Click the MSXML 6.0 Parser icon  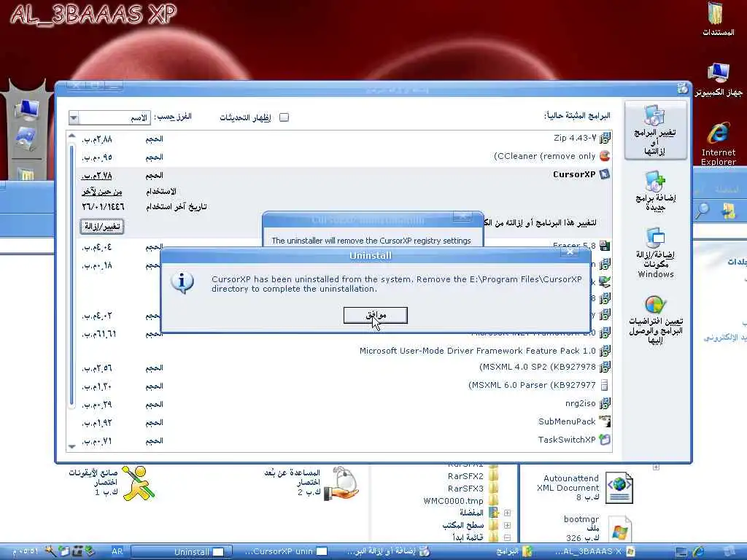(605, 385)
